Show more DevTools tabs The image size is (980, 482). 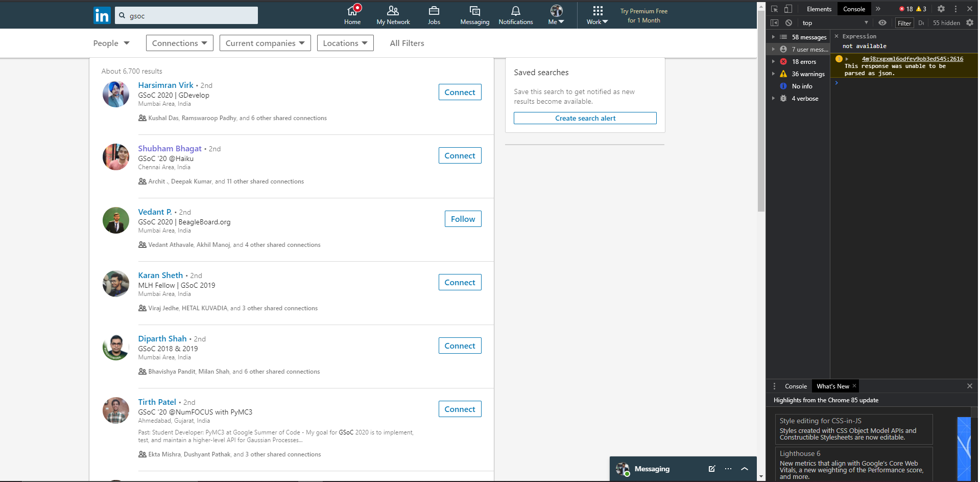pos(878,9)
